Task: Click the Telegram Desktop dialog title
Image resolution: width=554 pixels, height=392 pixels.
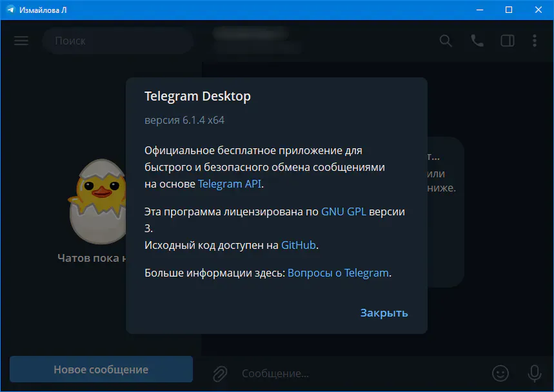Action: tap(197, 96)
